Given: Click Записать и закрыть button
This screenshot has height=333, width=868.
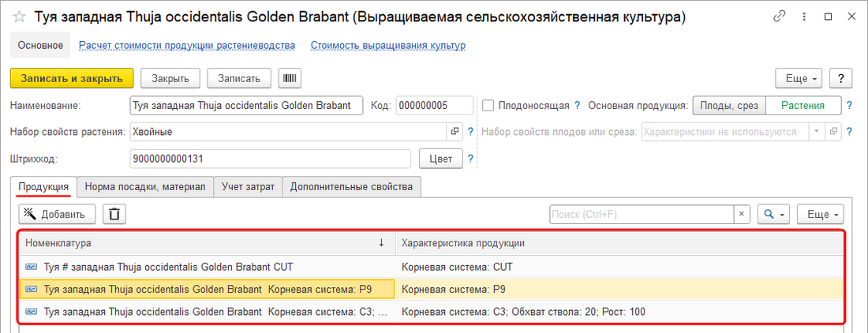Looking at the screenshot, I should coord(72,78).
